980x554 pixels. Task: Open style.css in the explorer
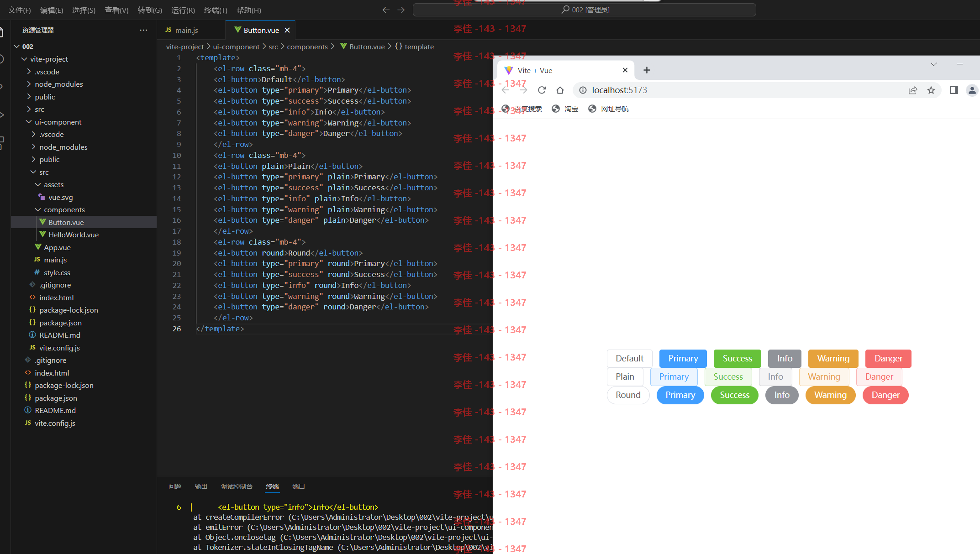click(84, 272)
